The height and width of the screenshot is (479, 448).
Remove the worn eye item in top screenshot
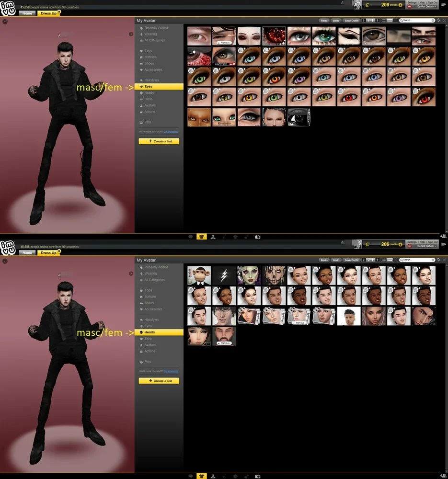(x=224, y=43)
